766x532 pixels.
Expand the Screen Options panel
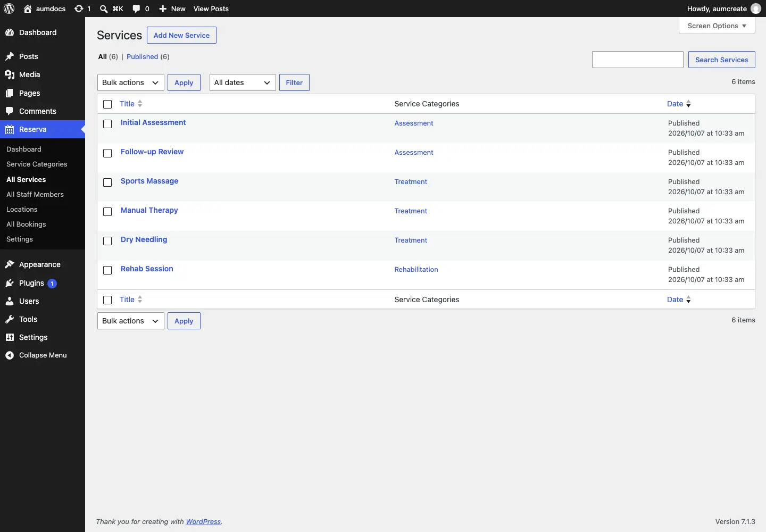click(717, 26)
